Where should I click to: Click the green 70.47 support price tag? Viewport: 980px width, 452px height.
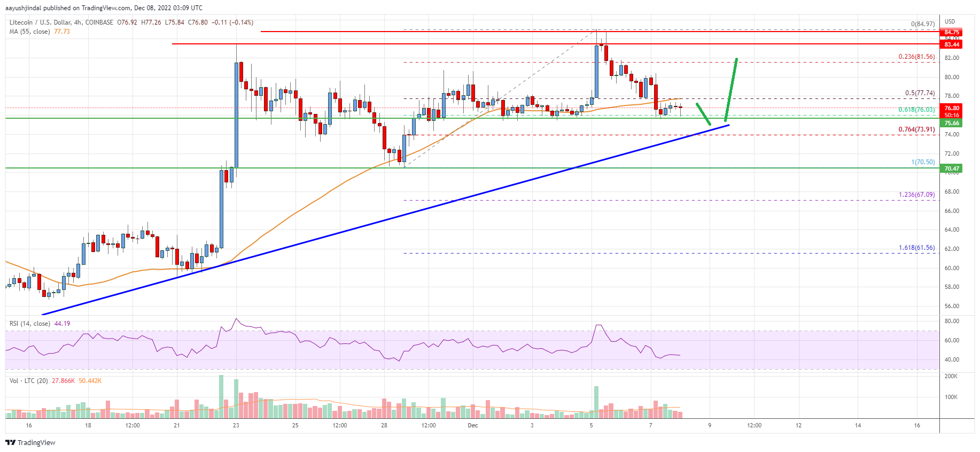[952, 168]
